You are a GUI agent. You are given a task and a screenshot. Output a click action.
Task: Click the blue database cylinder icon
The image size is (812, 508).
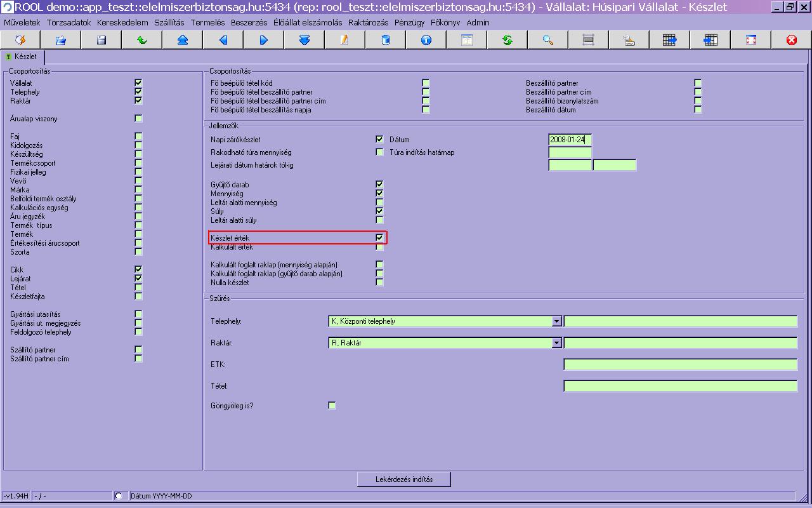coord(386,40)
